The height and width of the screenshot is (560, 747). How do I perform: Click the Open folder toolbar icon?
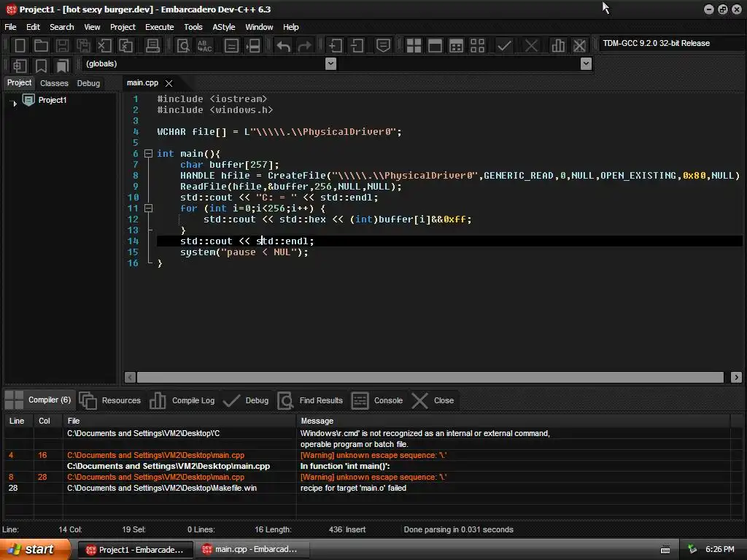(x=41, y=46)
